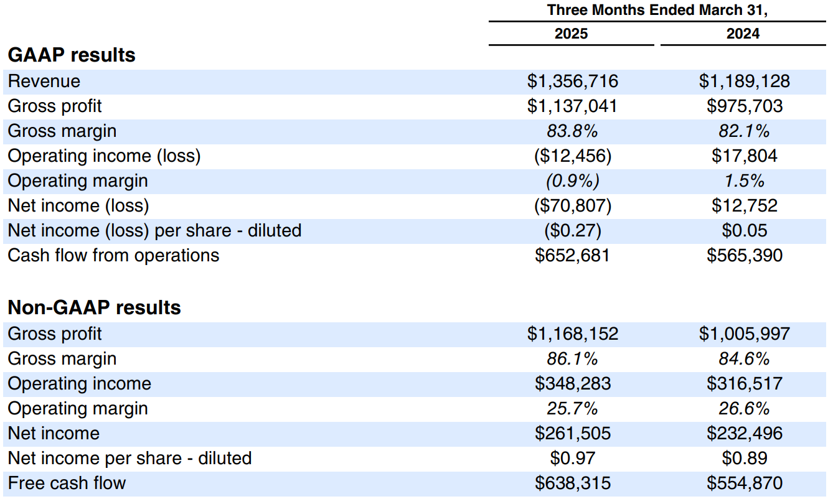This screenshot has width=833, height=504.
Task: Select the Non-GAAP results heading
Action: (95, 308)
